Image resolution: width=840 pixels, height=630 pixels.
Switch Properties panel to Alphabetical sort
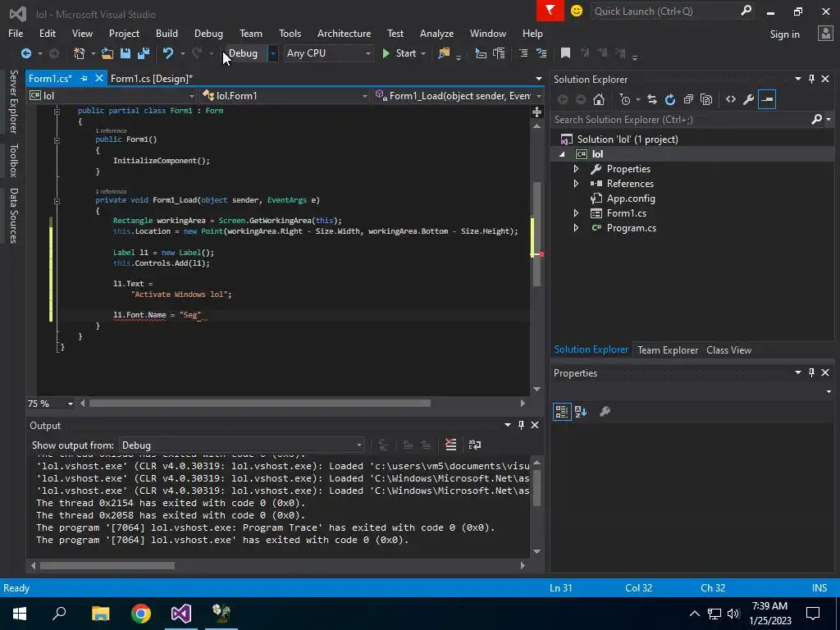pyautogui.click(x=581, y=412)
